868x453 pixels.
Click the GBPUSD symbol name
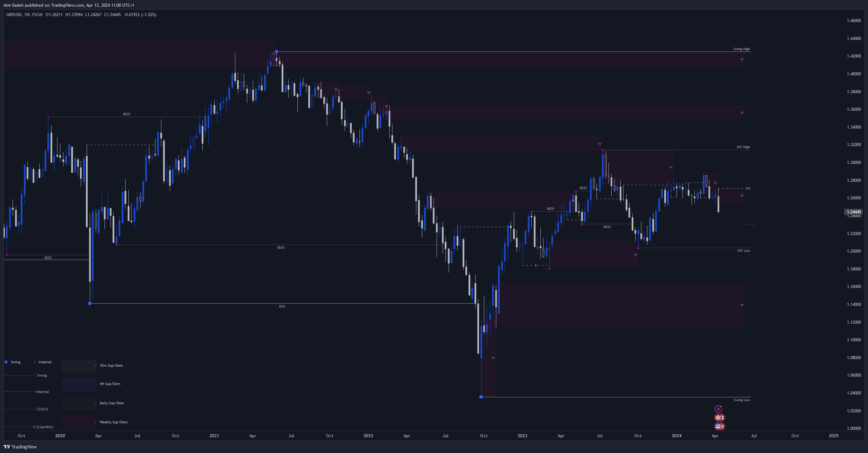click(14, 15)
